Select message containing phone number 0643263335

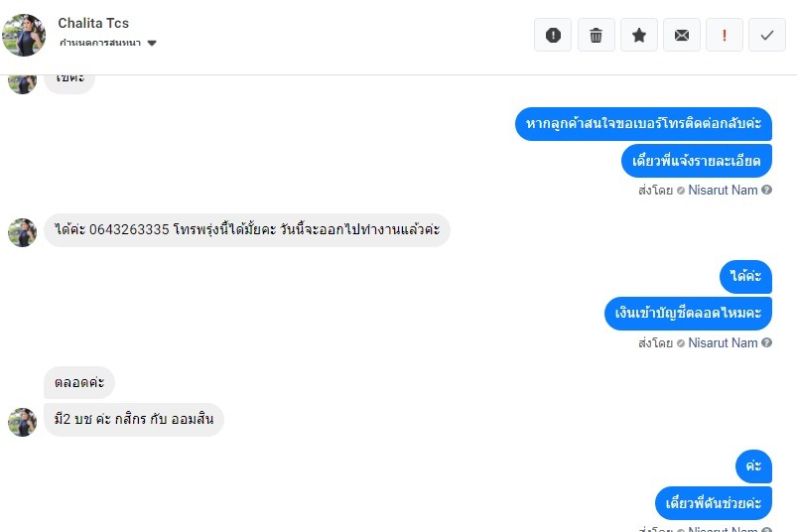[x=247, y=230]
